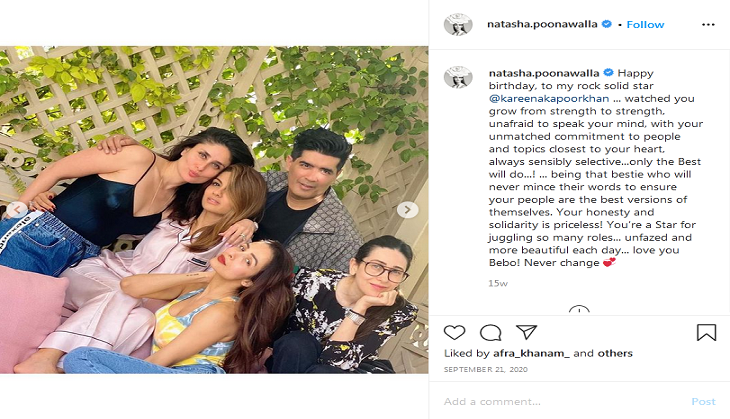Open @kareenakapoorkhan mention link
This screenshot has height=419, width=730.
[x=549, y=99]
